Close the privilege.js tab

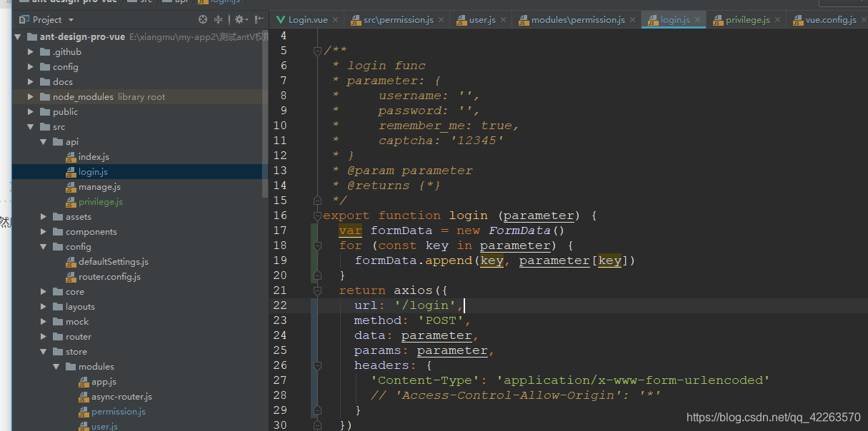tap(778, 20)
